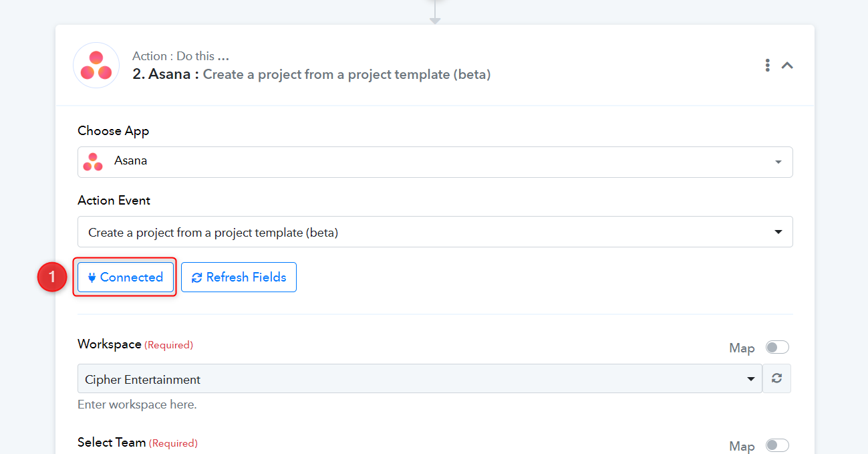
Task: Collapse the Asana action step chevron
Action: pyautogui.click(x=788, y=66)
